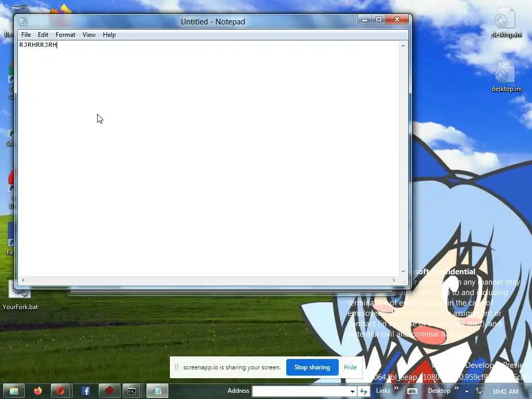Open the on-screen keyboard tray icon
Screen dimensions: 532x399
click(x=412, y=391)
